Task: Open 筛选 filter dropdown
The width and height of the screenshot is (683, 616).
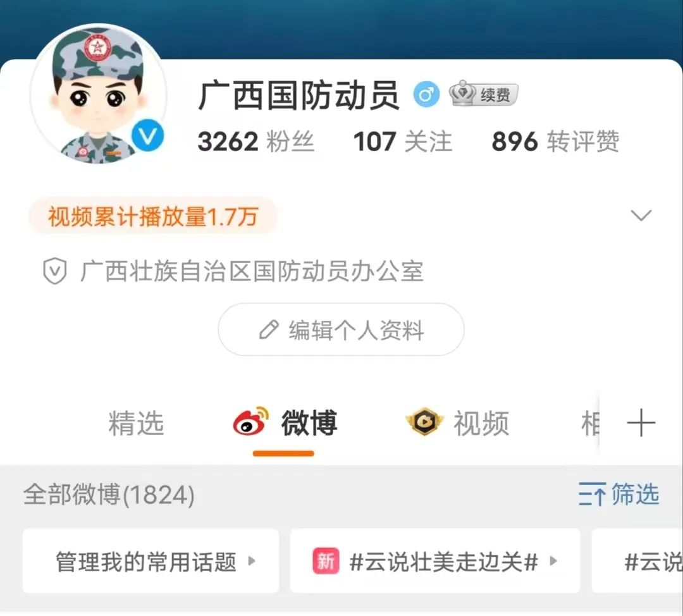Action: (x=618, y=494)
